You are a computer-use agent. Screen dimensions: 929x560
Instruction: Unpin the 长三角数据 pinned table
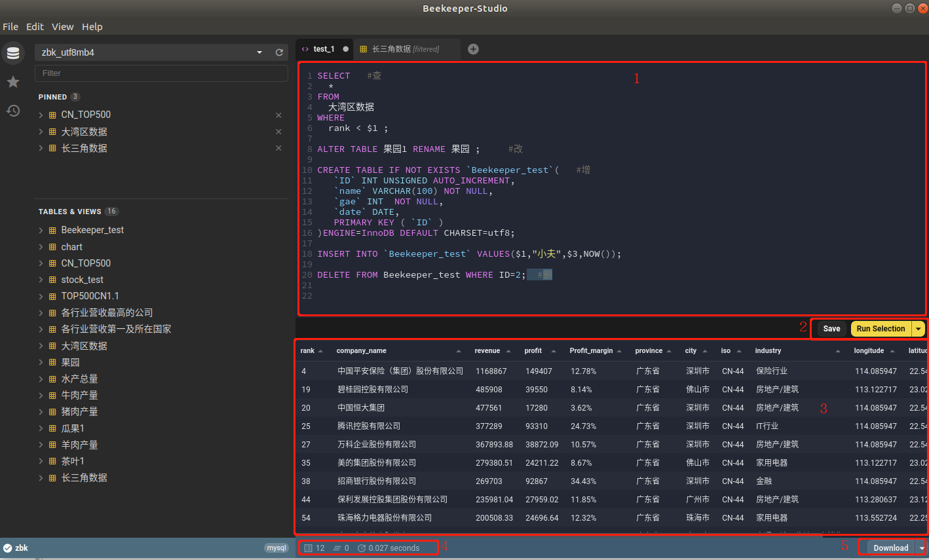tap(278, 148)
